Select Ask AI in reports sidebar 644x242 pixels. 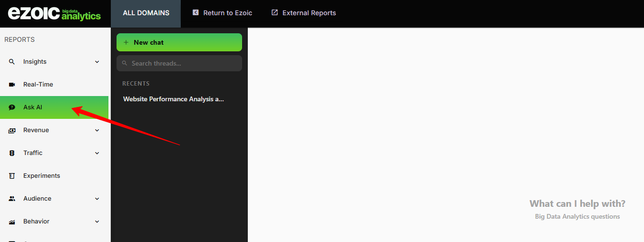pyautogui.click(x=54, y=107)
